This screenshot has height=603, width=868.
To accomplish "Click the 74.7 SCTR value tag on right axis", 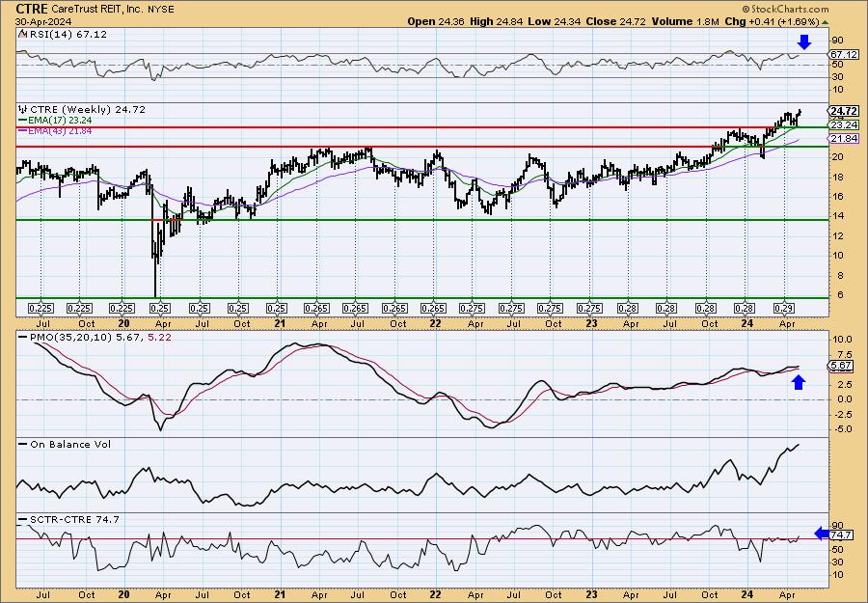I will coord(842,535).
